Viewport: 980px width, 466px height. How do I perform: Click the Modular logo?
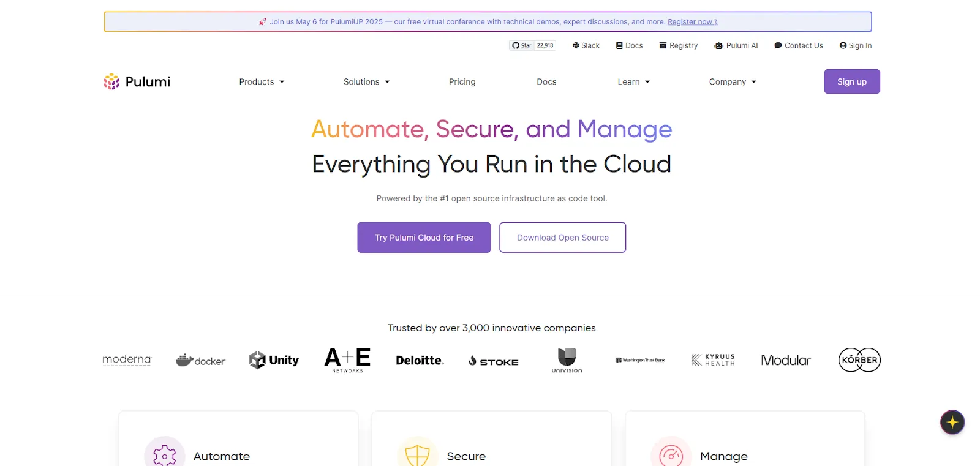point(786,360)
